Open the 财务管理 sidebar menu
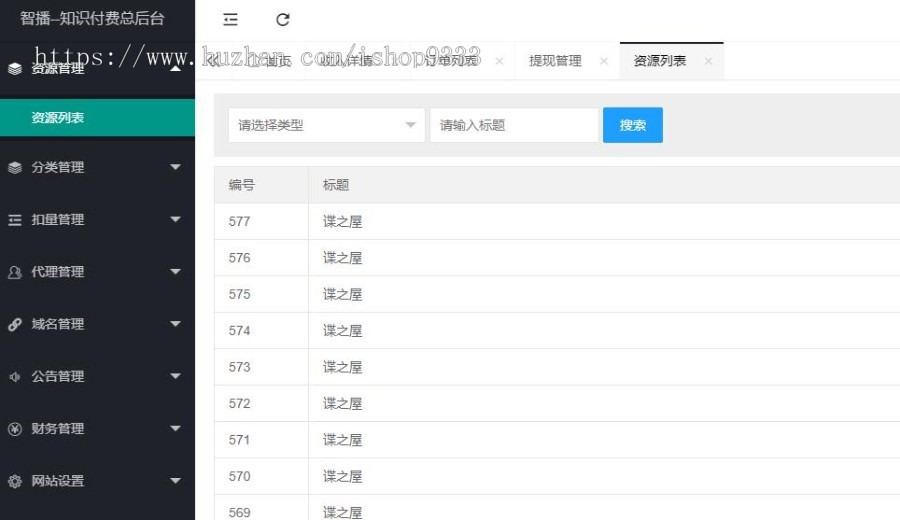The image size is (900, 520). coord(98,428)
